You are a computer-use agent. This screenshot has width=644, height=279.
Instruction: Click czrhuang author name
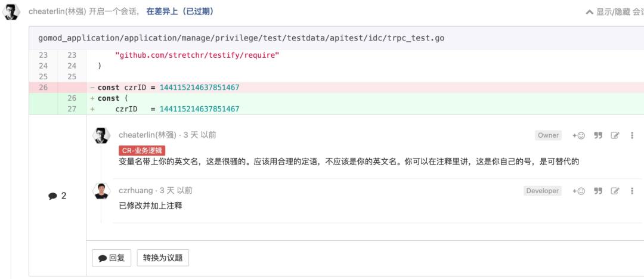[x=135, y=191]
